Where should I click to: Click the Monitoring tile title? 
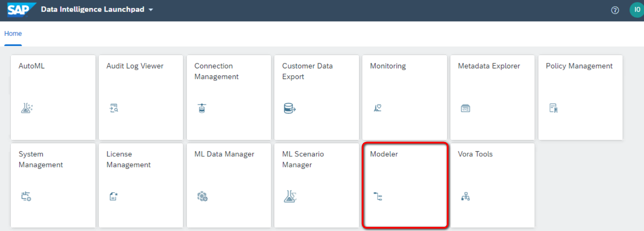coord(388,66)
